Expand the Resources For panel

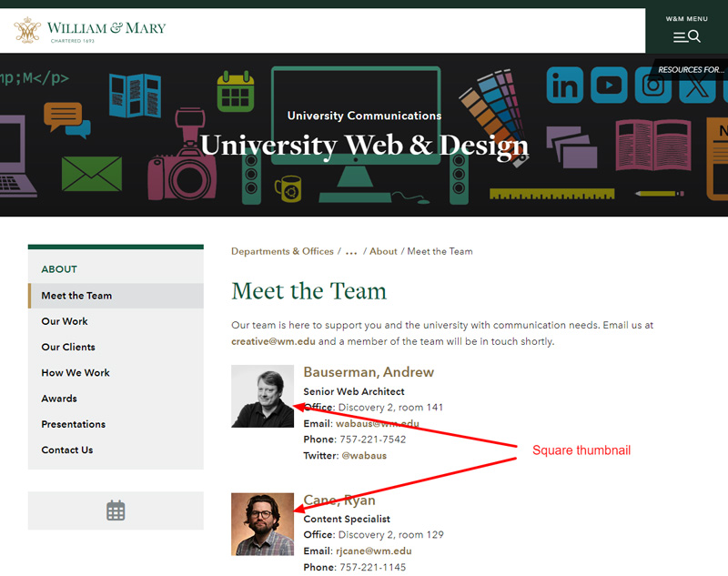click(x=692, y=69)
